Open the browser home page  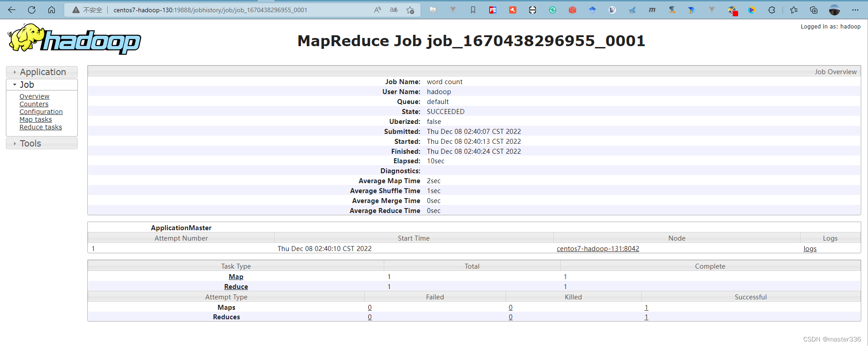(52, 9)
